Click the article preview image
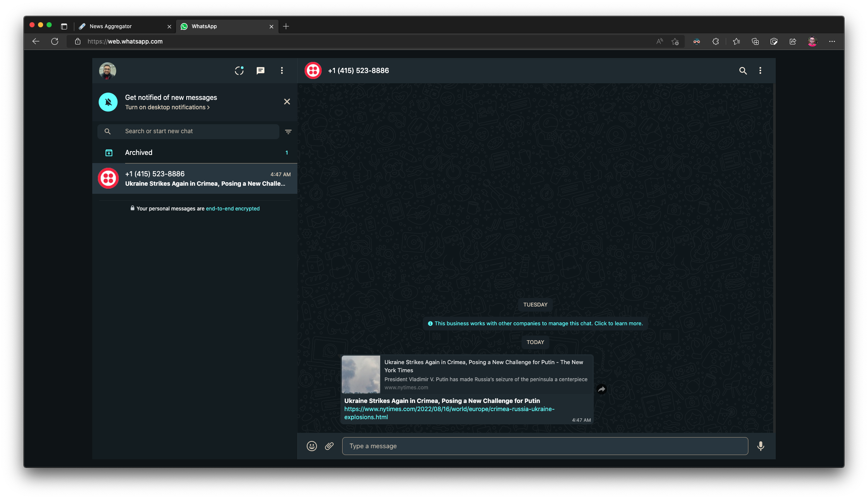868x499 pixels. click(361, 374)
